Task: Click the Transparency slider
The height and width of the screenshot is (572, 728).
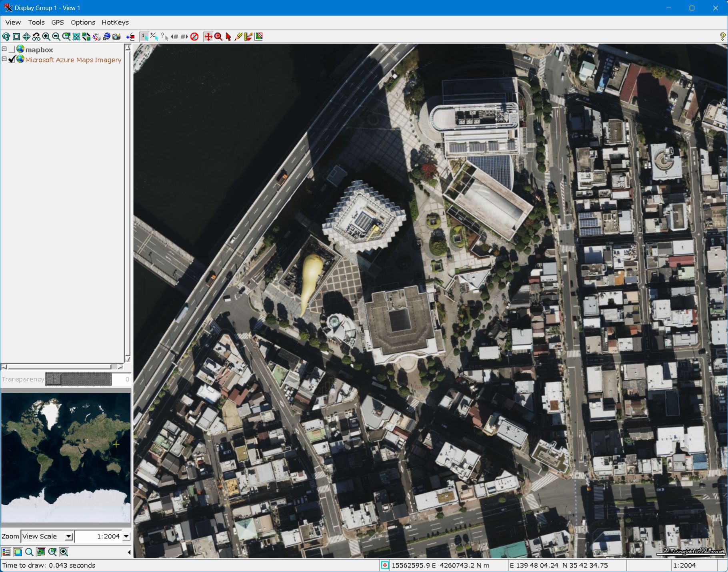Action: (78, 379)
